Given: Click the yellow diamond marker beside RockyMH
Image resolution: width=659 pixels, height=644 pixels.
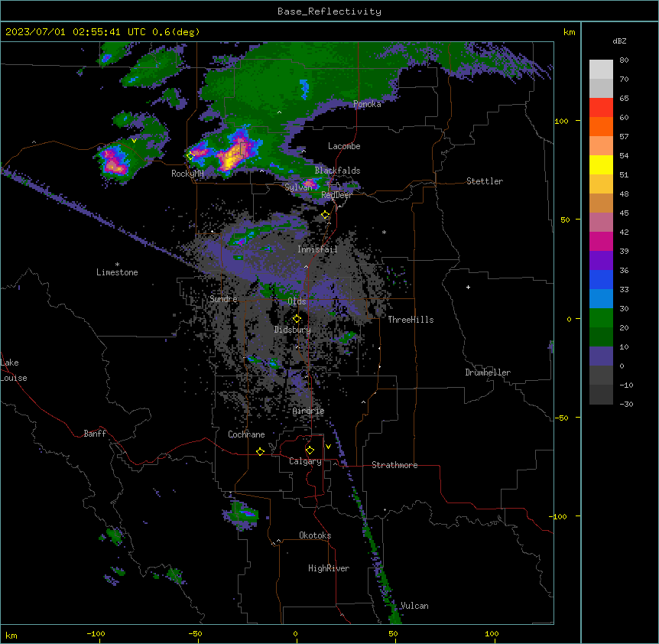Looking at the screenshot, I should click(190, 155).
